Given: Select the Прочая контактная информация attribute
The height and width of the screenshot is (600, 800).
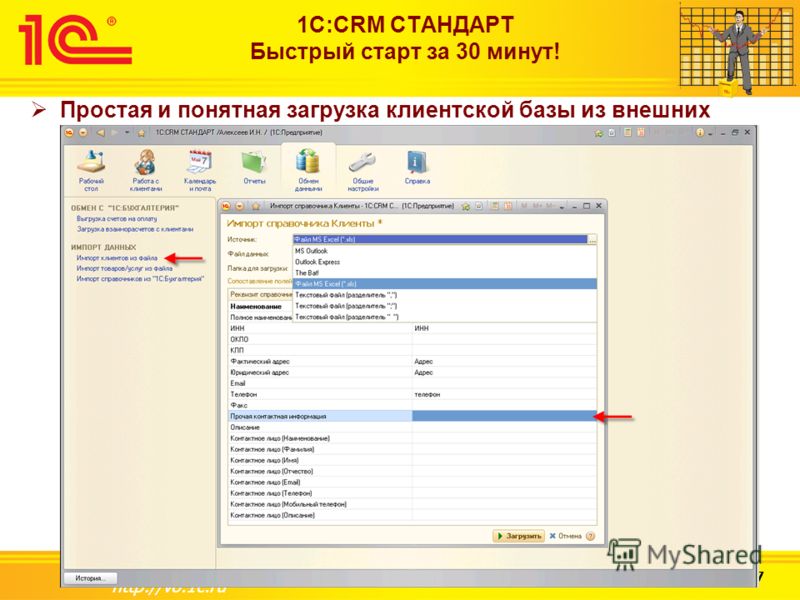Looking at the screenshot, I should 320,416.
